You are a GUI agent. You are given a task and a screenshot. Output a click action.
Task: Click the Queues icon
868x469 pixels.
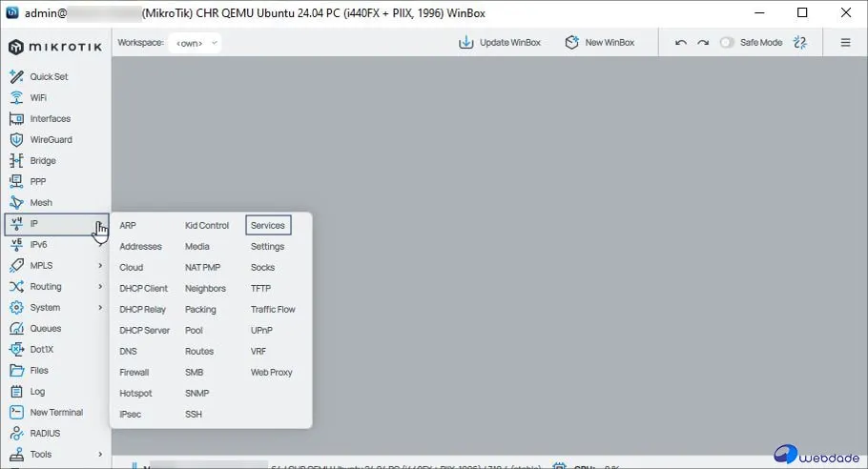pyautogui.click(x=15, y=328)
